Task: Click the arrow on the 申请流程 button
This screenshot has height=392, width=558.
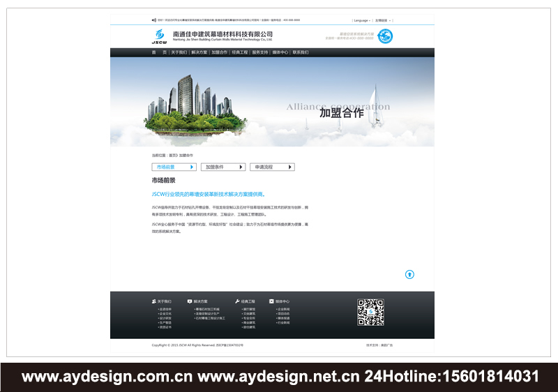Action: (290, 167)
